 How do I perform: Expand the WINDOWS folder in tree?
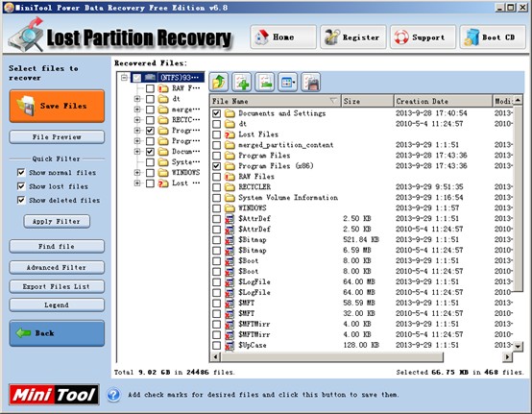click(x=137, y=173)
